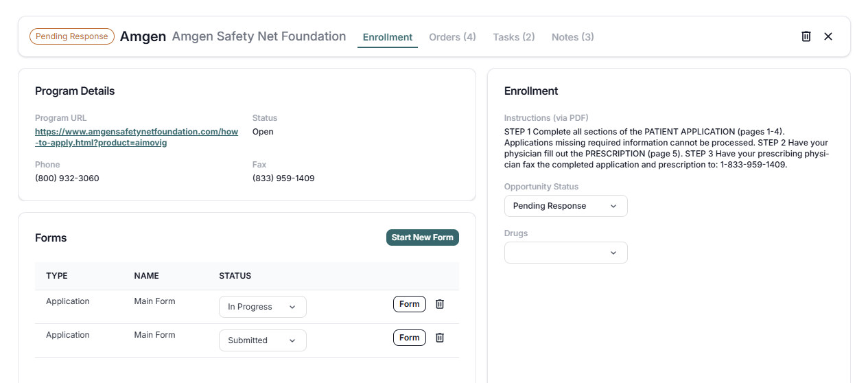Open Form for the In Progress application

(409, 304)
